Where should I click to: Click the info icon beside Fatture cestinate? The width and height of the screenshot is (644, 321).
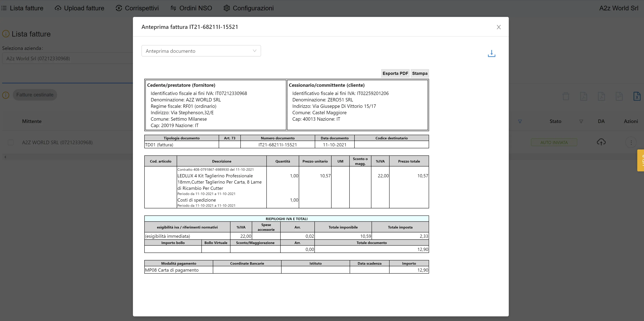click(6, 95)
